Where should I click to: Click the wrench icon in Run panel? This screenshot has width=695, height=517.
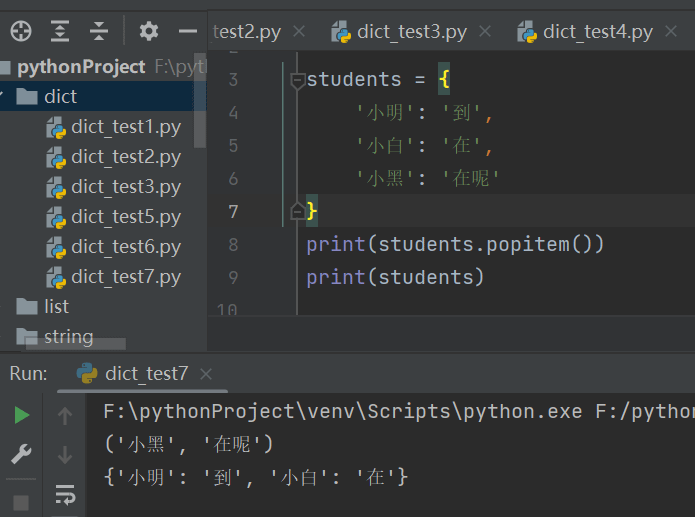[x=21, y=455]
